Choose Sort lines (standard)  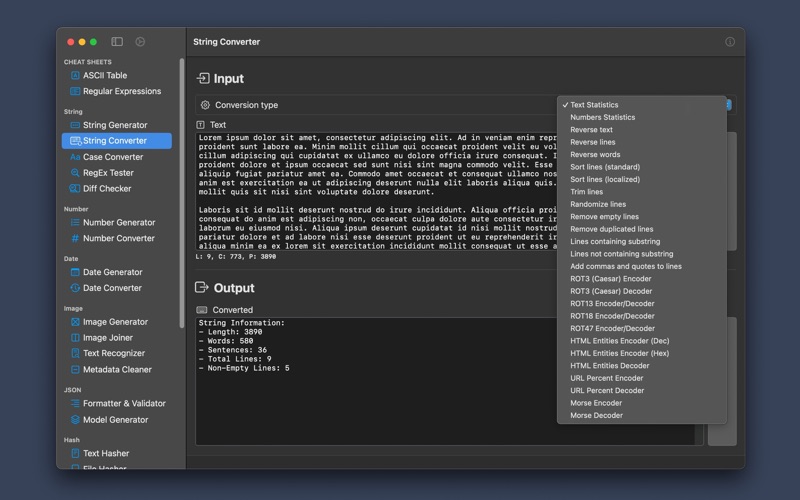(x=642, y=167)
